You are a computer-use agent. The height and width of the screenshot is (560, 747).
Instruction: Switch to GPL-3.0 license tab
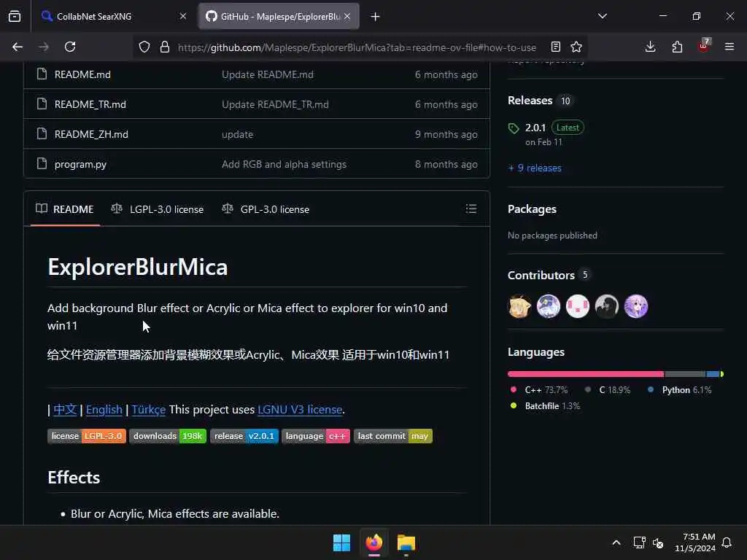click(x=266, y=209)
